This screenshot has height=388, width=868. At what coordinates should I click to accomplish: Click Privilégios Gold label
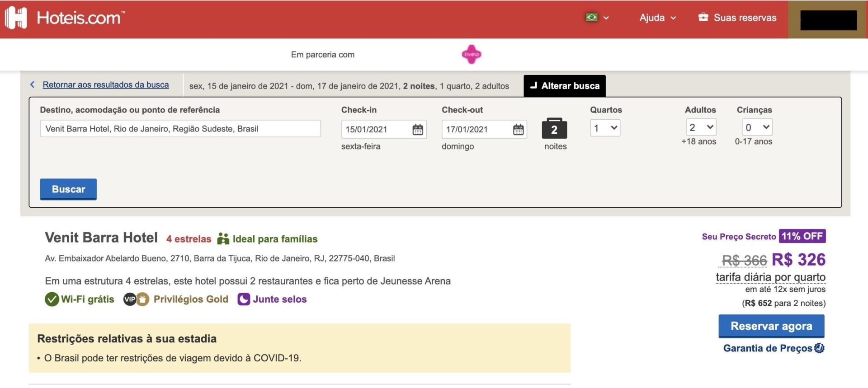click(x=191, y=299)
